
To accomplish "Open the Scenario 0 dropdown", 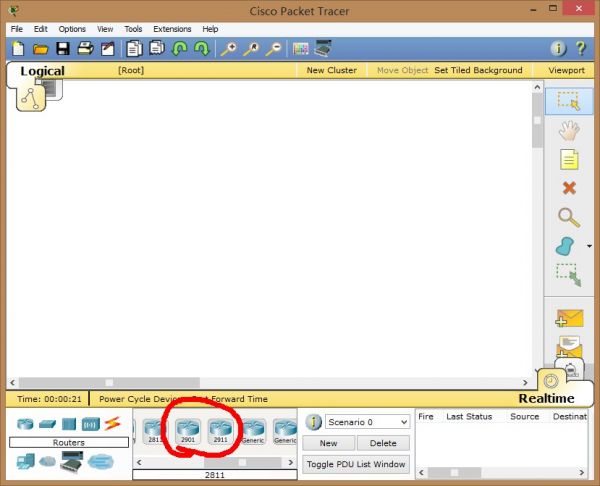I will [x=367, y=422].
